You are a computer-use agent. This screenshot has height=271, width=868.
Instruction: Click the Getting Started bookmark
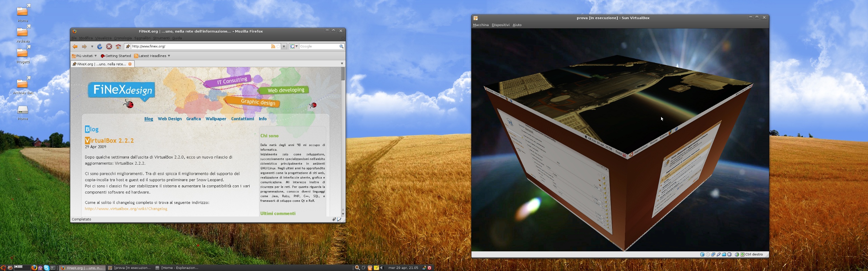click(x=116, y=56)
